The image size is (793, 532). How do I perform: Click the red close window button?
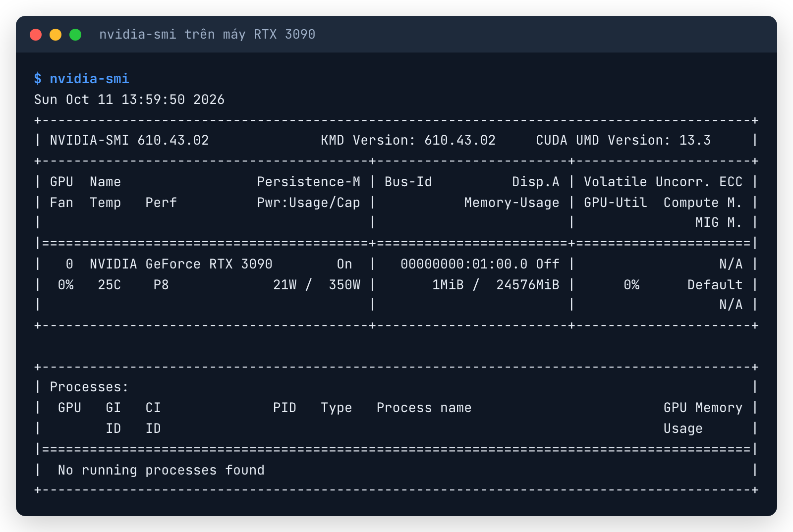coord(36,35)
